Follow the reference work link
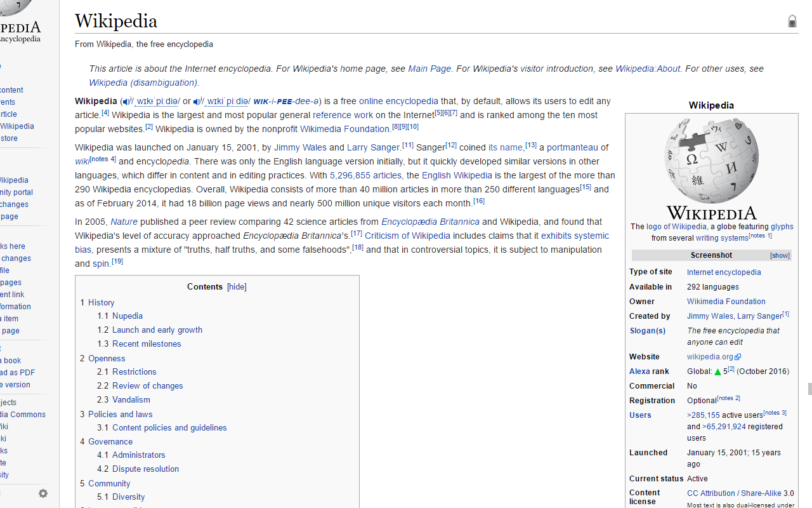This screenshot has width=812, height=508. tap(343, 115)
